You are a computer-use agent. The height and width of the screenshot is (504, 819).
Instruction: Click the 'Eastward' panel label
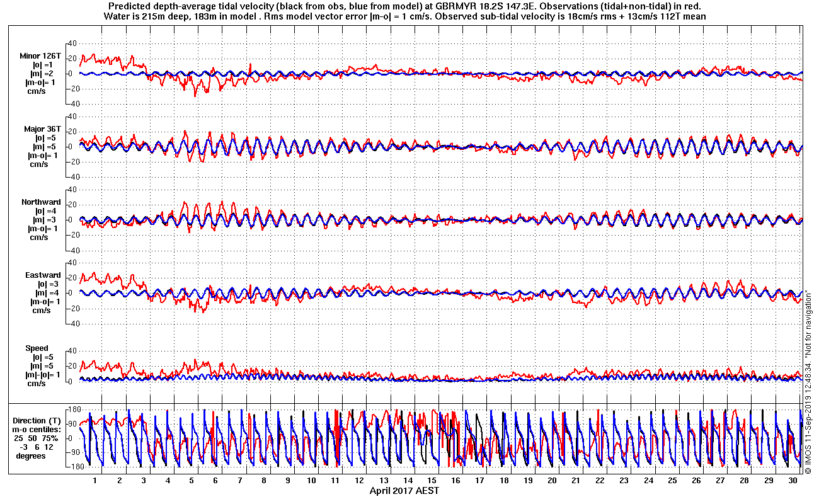pos(43,275)
